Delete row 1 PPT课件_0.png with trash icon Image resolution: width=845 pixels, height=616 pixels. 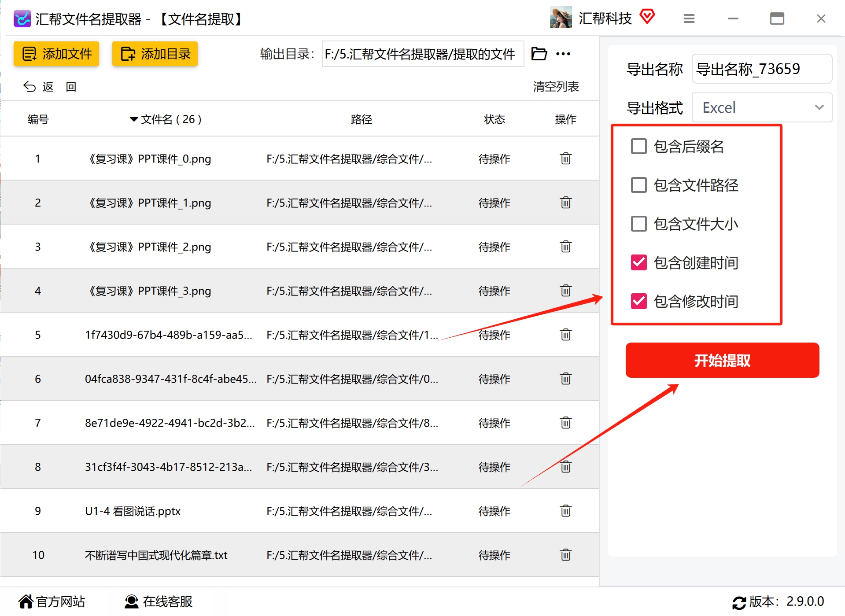(565, 159)
